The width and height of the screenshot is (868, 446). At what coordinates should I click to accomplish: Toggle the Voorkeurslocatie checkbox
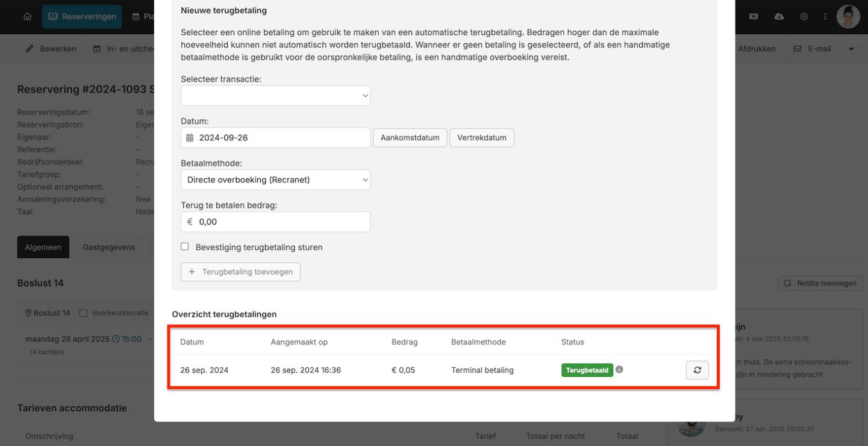pyautogui.click(x=84, y=313)
